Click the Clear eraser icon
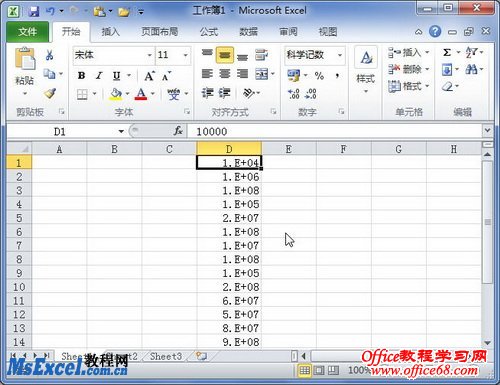 [x=447, y=87]
